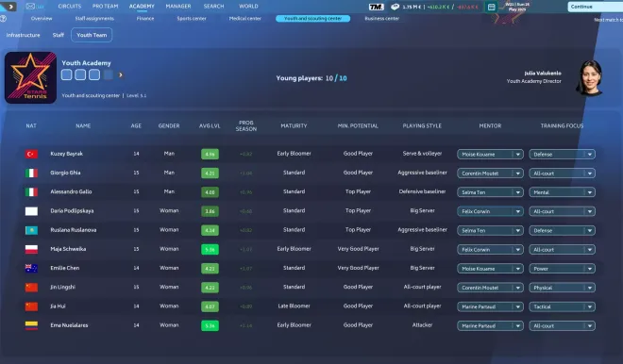Image resolution: width=623 pixels, height=364 pixels.
Task: Open mentor dropdown for Jia Hui
Action: coord(490,306)
